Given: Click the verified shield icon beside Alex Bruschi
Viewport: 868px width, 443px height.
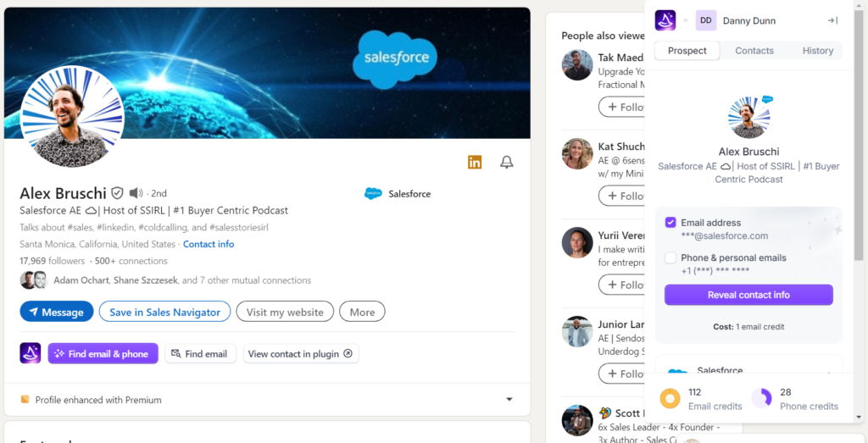Looking at the screenshot, I should [117, 193].
